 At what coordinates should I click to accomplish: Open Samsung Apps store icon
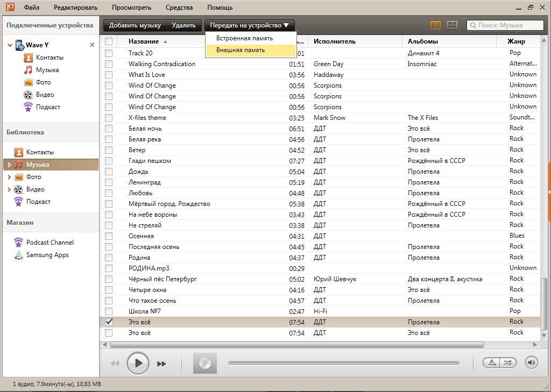(x=18, y=255)
